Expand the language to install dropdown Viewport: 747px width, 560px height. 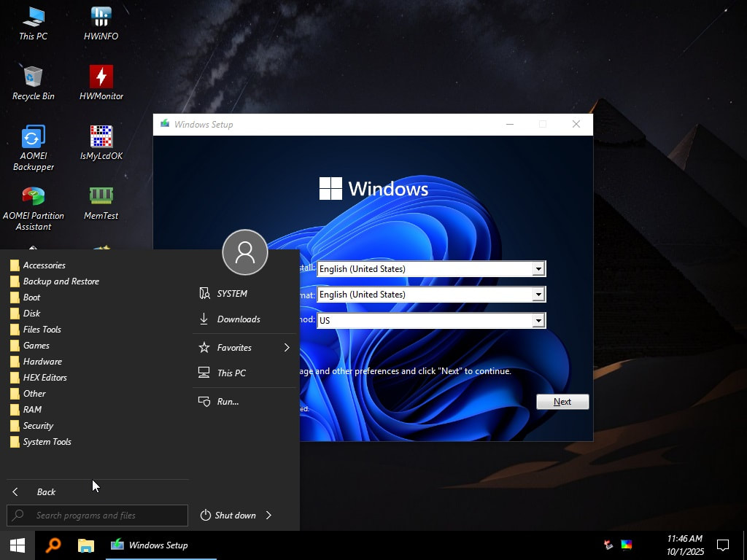(x=538, y=269)
